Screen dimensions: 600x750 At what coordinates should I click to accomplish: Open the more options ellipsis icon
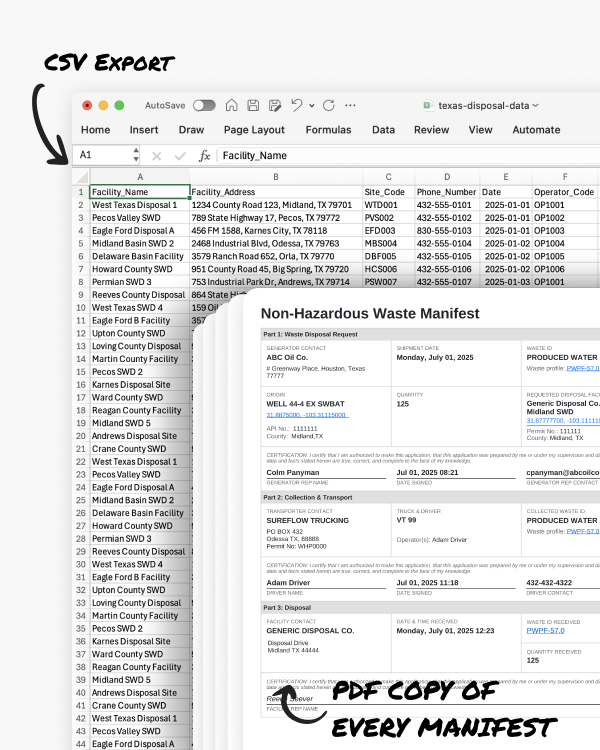(x=350, y=105)
